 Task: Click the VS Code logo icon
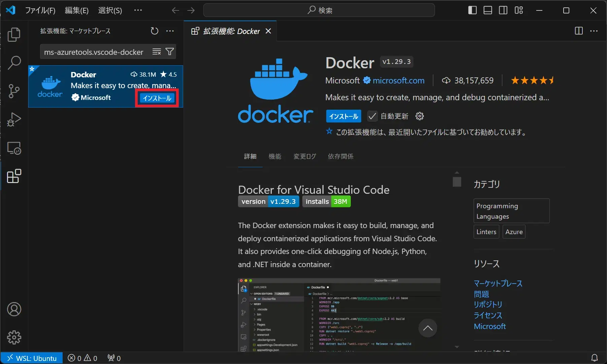pos(11,10)
